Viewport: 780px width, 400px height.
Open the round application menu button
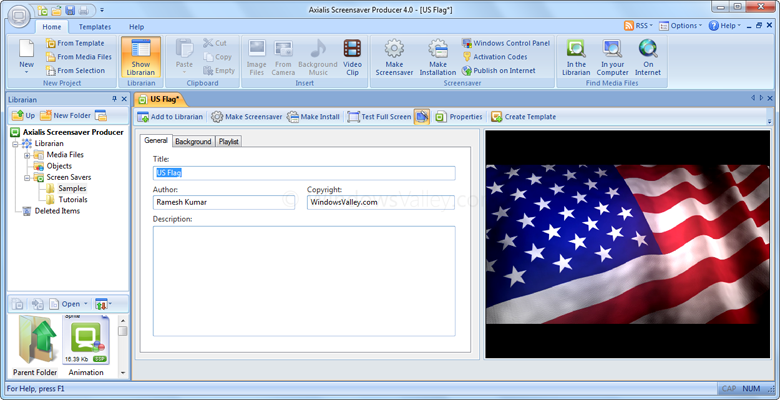point(20,15)
